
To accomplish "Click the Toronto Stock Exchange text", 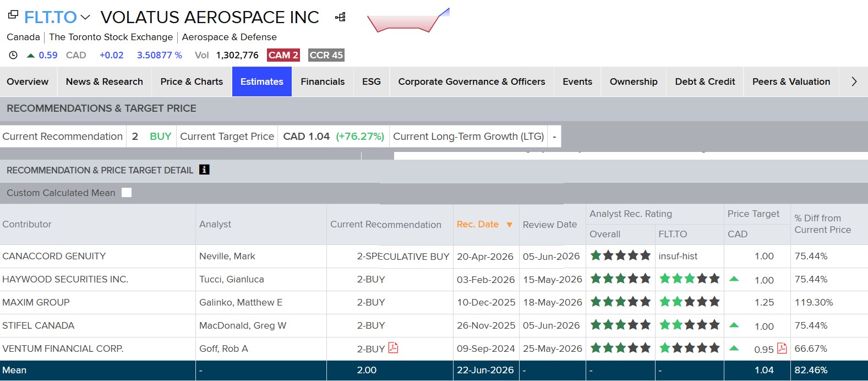I will click(x=111, y=37).
